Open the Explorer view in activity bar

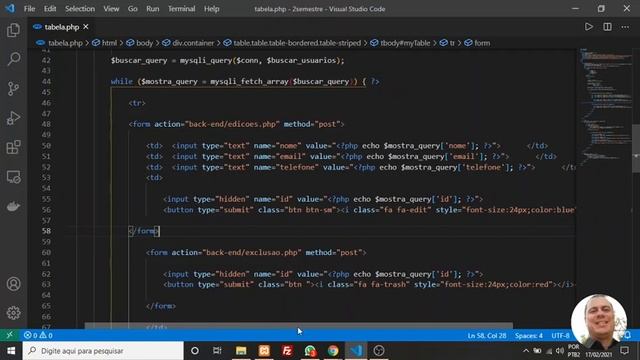pyautogui.click(x=13, y=30)
